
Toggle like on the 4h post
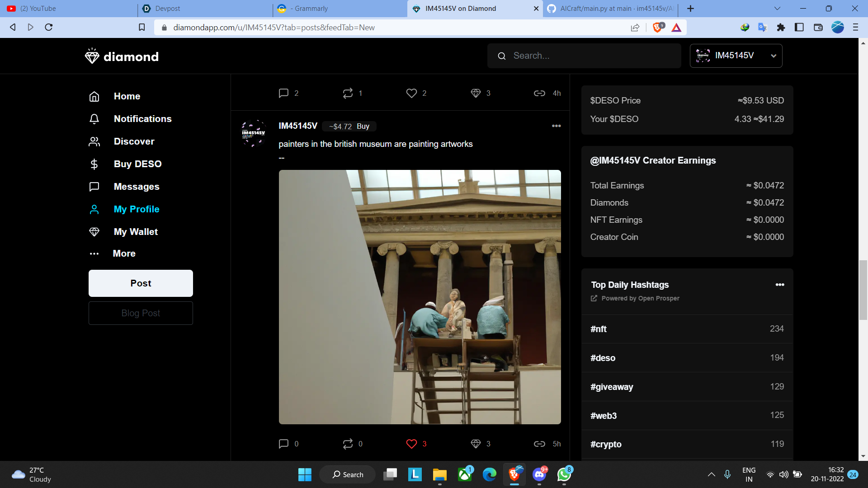[x=411, y=93]
